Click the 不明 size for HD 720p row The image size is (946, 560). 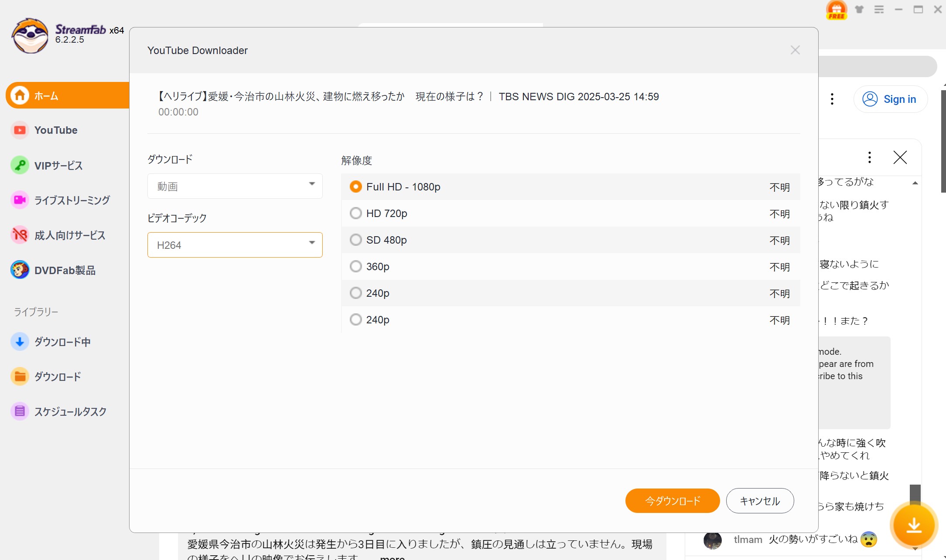780,214
